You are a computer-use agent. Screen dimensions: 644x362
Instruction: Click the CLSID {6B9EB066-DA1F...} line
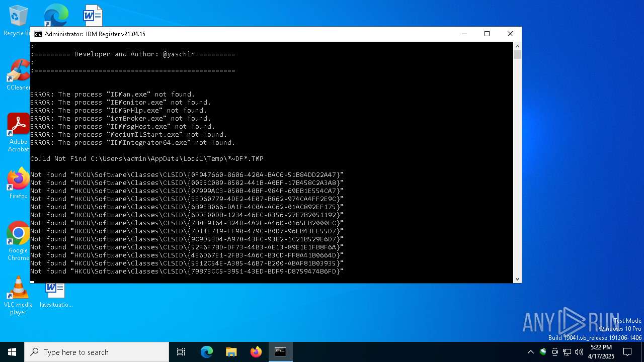pos(187,207)
